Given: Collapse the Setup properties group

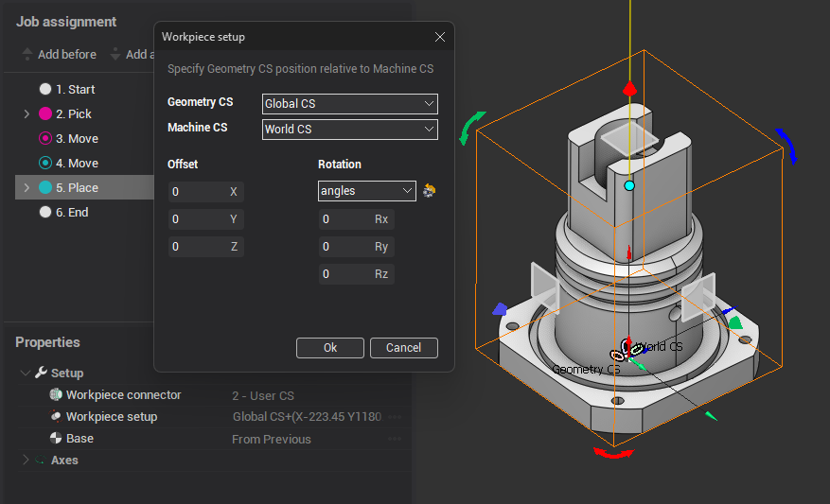Looking at the screenshot, I should tap(26, 374).
